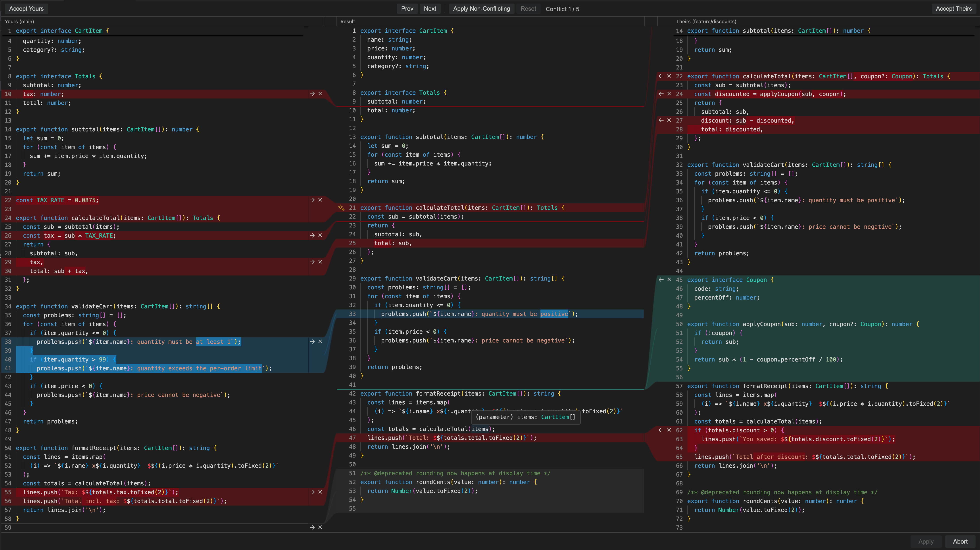Go to the Prev conflict
Viewport: 980px width, 550px height.
[407, 9]
